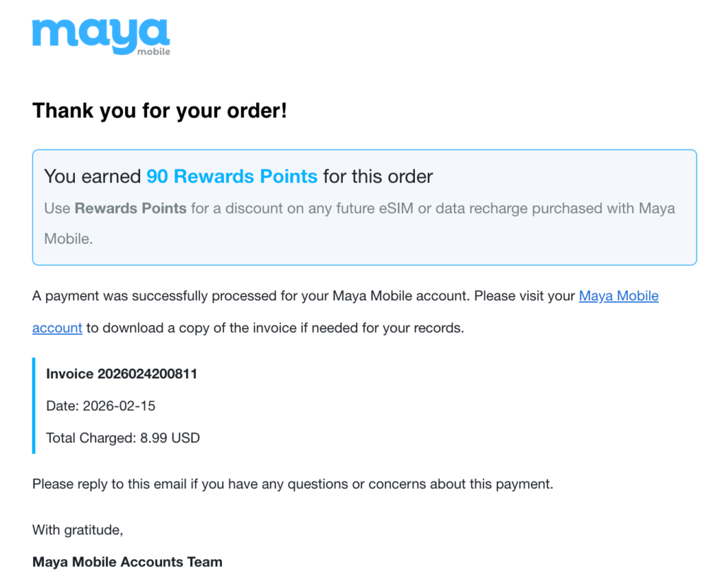Image resolution: width=724 pixels, height=588 pixels.
Task: Click the blue vertical bar beside invoice details
Action: [33, 406]
